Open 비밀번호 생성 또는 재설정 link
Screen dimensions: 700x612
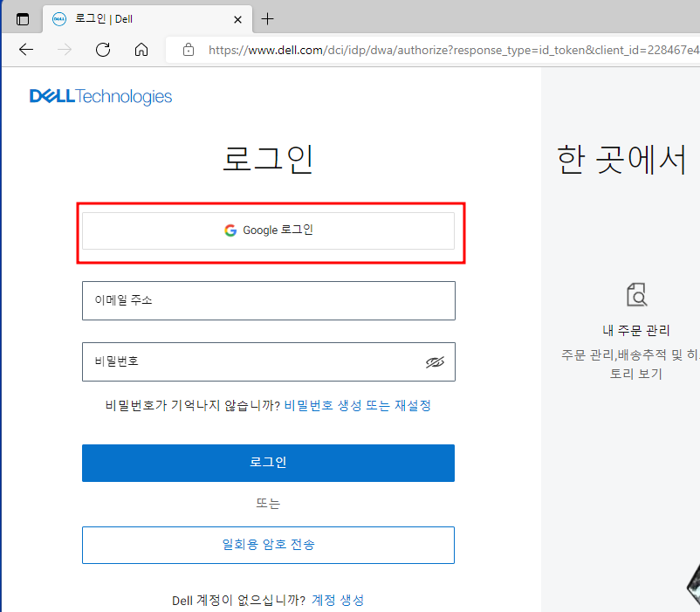tap(358, 405)
